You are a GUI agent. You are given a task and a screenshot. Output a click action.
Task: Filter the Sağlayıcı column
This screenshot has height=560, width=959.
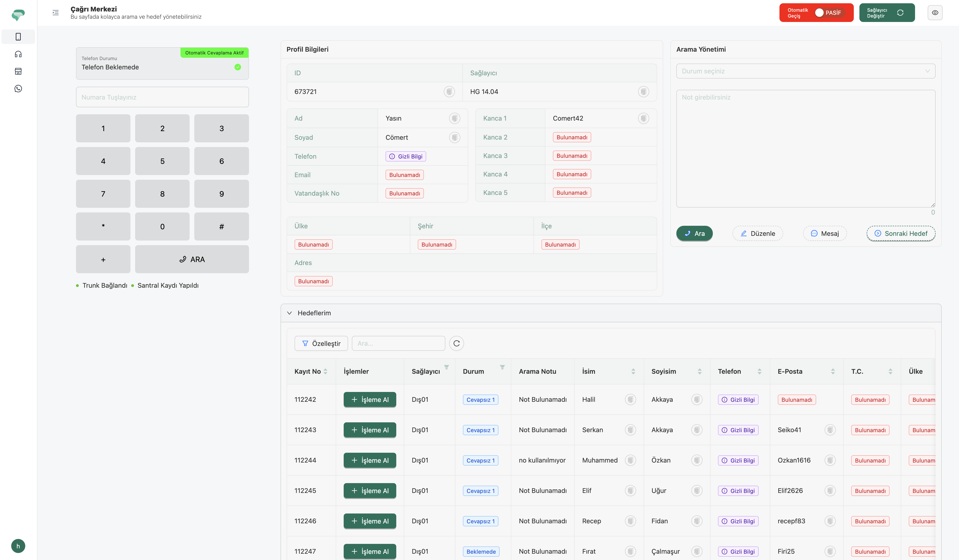click(x=446, y=367)
